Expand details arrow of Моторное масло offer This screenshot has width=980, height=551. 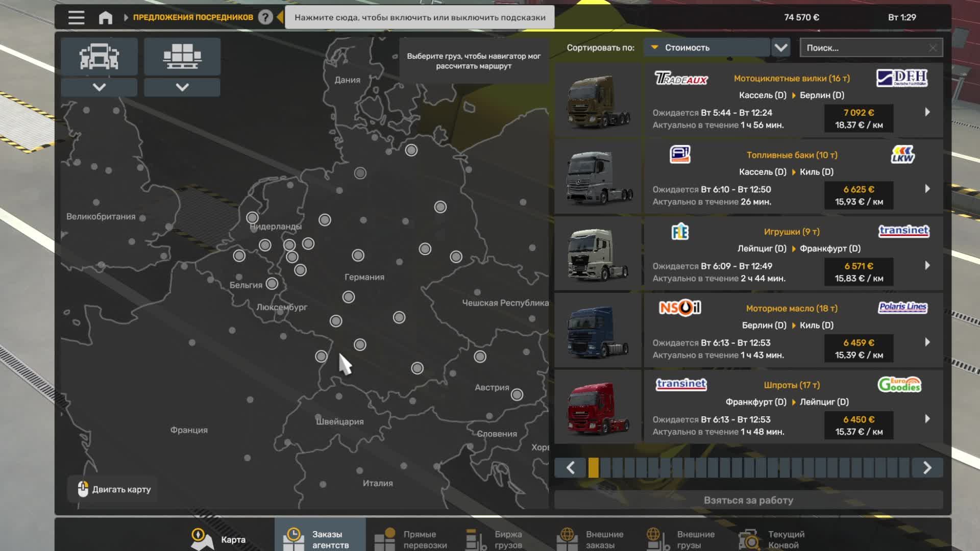927,342
